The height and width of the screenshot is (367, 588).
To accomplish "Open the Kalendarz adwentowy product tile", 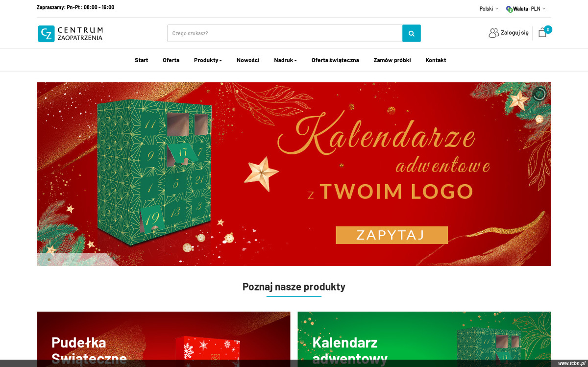I will (424, 339).
